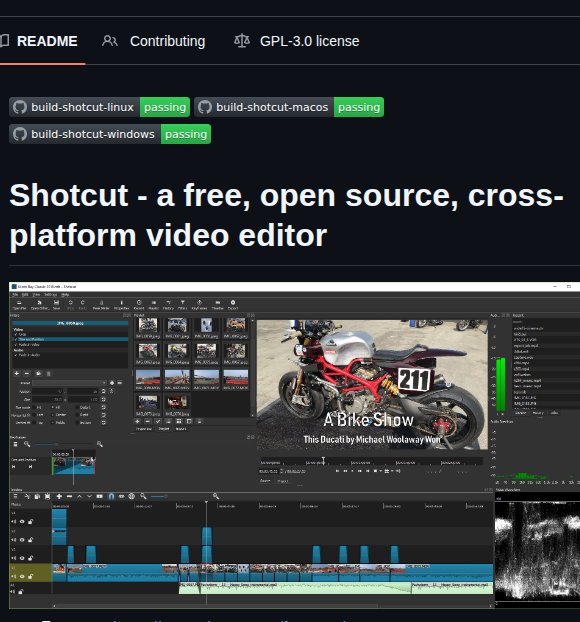Open the Shotcut application screenshot image

click(294, 445)
